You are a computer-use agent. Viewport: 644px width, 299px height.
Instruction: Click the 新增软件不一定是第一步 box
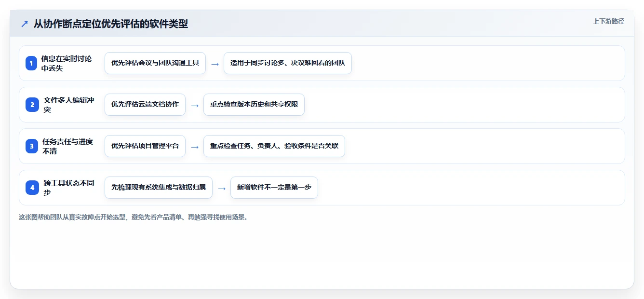pos(274,188)
